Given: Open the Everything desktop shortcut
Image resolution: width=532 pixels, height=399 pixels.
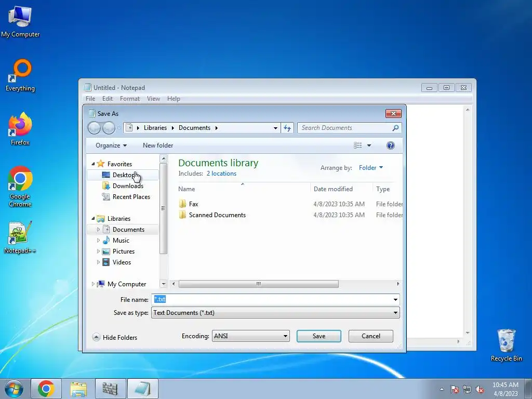Looking at the screenshot, I should (x=20, y=75).
